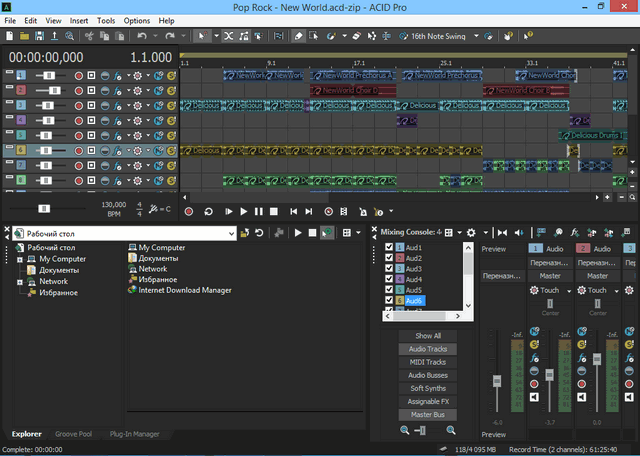Click the Record button in the transport bar
The image size is (640, 456).
point(190,211)
